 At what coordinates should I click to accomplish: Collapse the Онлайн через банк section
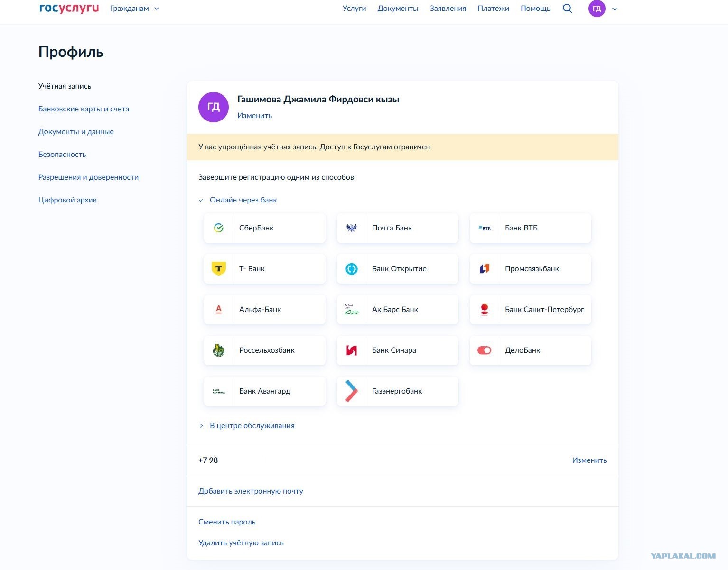238,200
